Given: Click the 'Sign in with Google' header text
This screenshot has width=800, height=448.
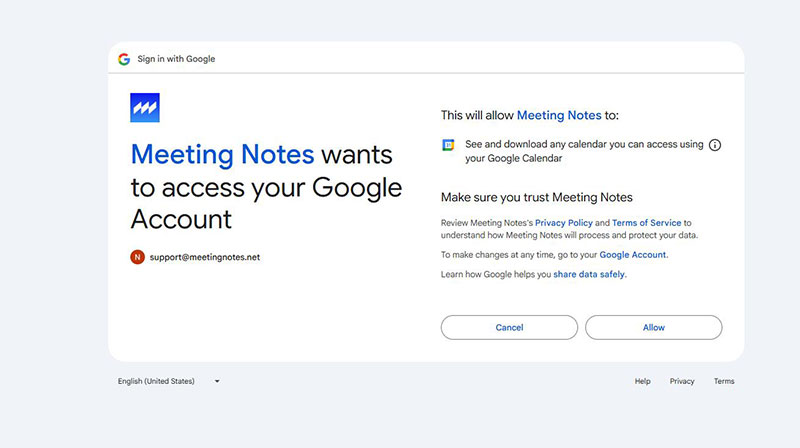Looking at the screenshot, I should [176, 59].
